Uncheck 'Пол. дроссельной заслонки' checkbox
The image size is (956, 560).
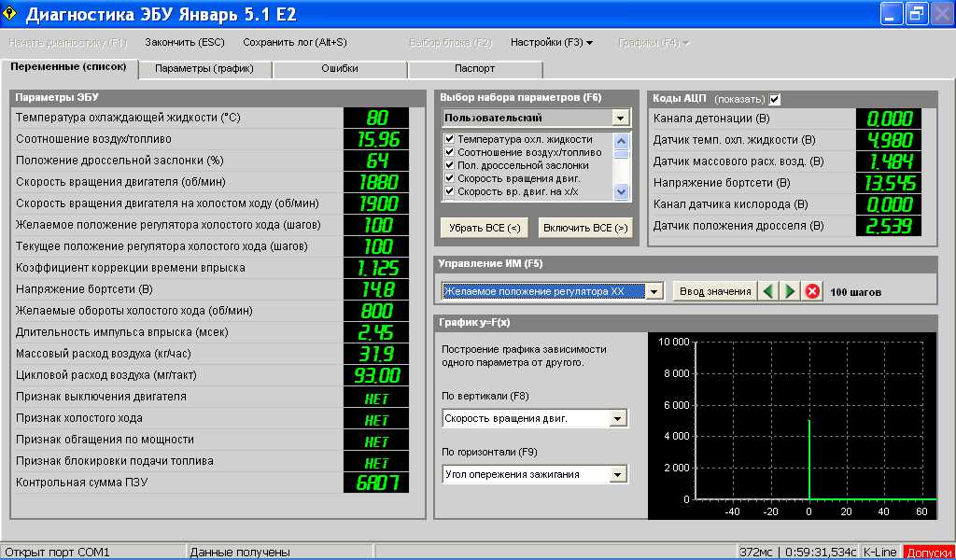click(449, 165)
